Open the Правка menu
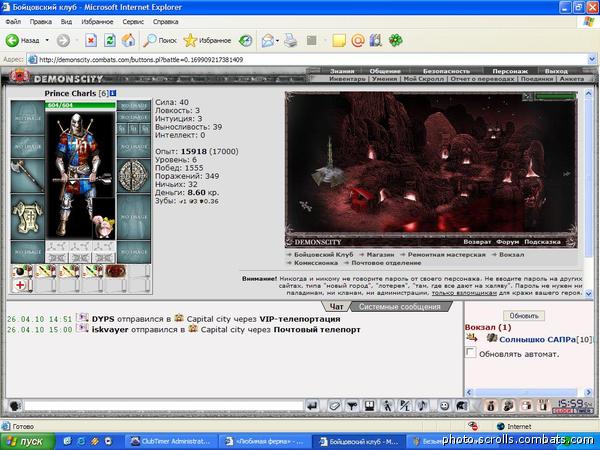This screenshot has height=450, width=600. point(41,22)
